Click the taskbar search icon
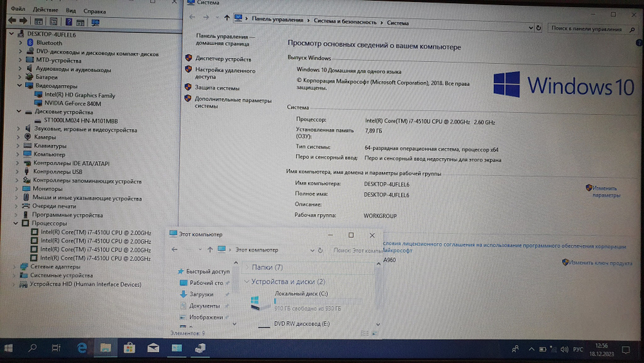This screenshot has height=363, width=644. tap(32, 348)
